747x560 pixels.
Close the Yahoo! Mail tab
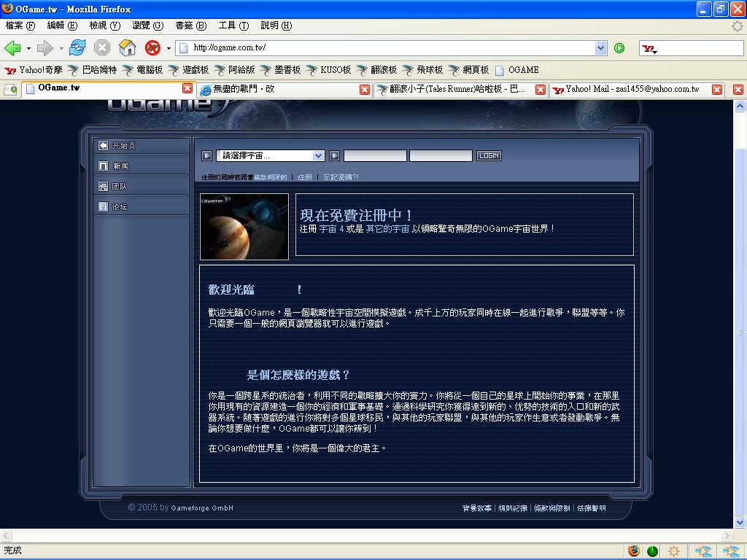[x=716, y=90]
